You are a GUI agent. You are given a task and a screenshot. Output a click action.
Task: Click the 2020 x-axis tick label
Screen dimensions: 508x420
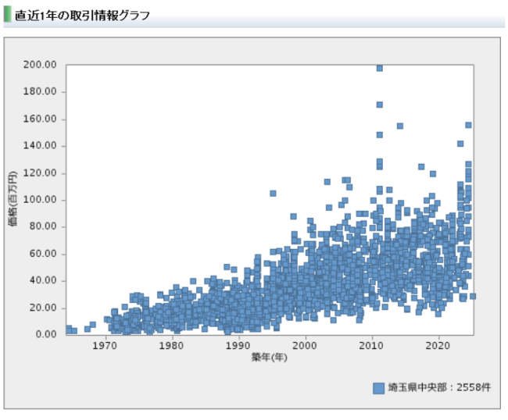point(439,345)
